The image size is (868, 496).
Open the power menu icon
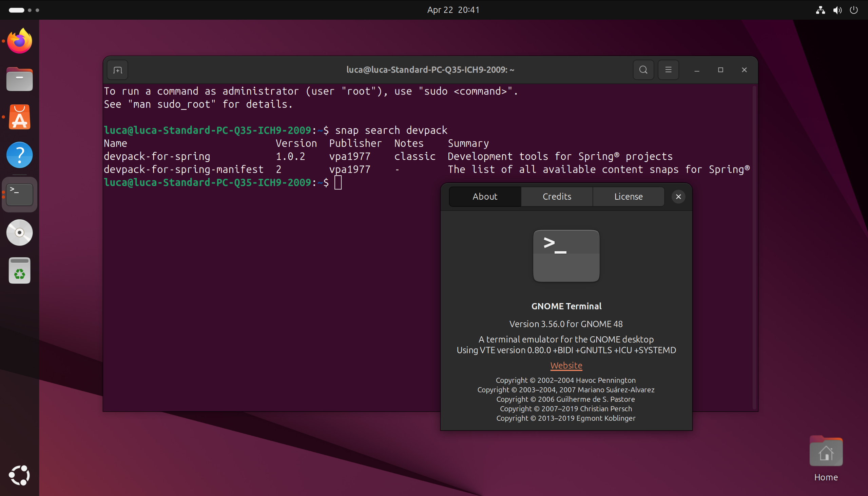854,10
